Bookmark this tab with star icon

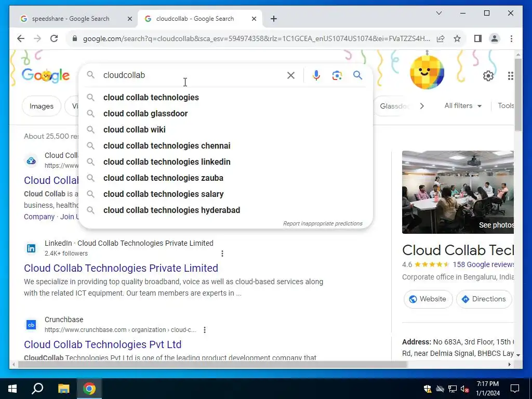[x=457, y=38]
